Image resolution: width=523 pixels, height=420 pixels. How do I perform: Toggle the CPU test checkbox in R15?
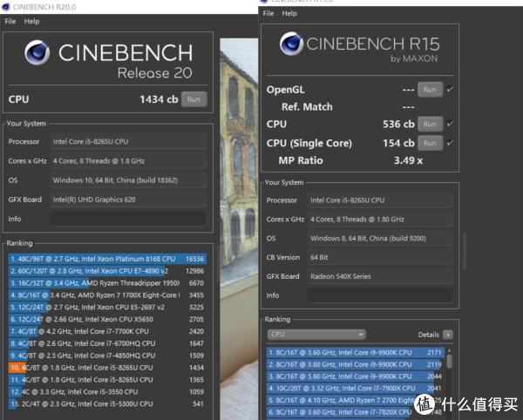coord(450,124)
